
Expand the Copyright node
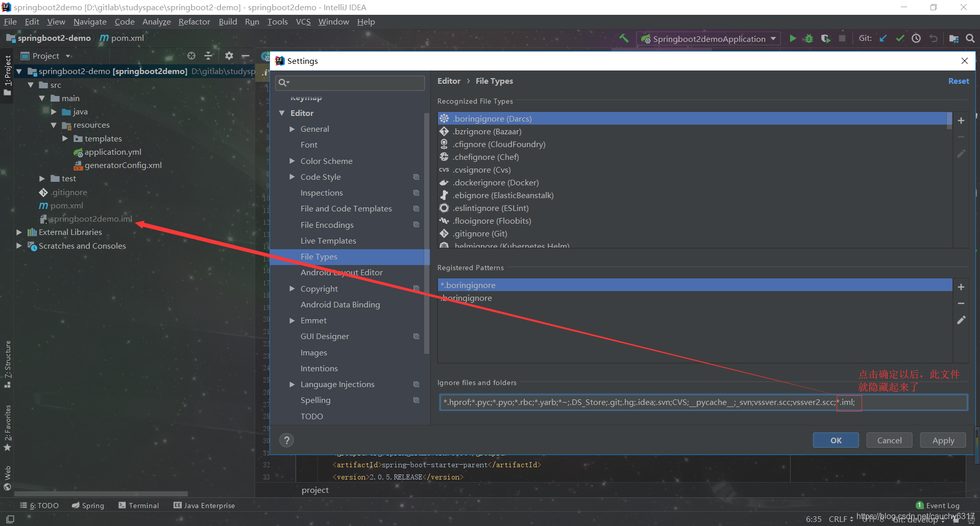[292, 289]
